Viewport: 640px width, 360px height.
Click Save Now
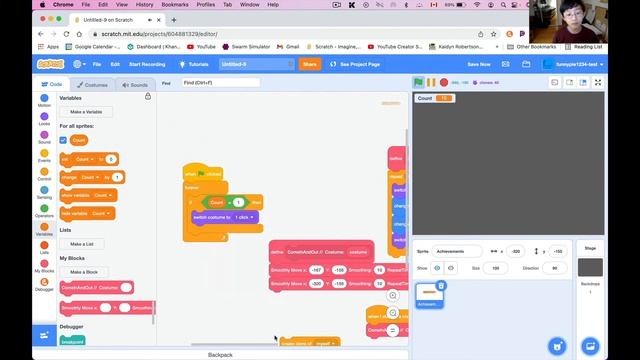tap(479, 64)
